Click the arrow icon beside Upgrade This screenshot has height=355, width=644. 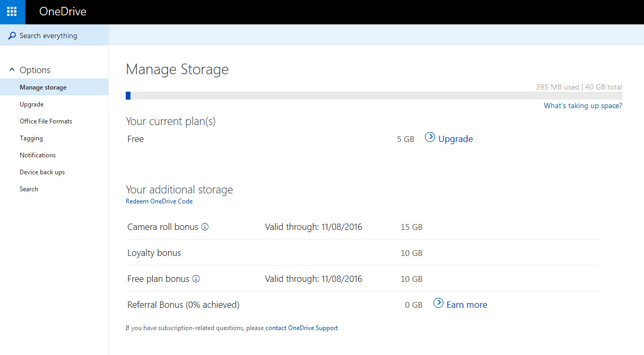pos(430,138)
